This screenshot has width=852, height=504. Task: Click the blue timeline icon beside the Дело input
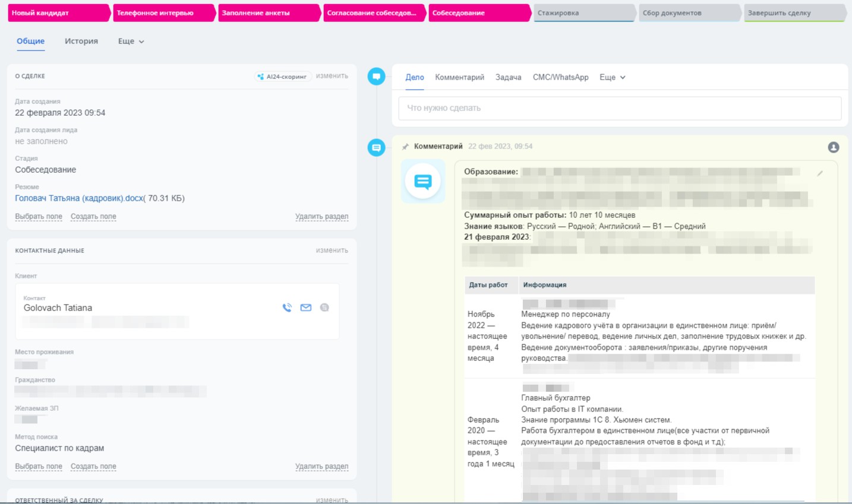pyautogui.click(x=376, y=77)
